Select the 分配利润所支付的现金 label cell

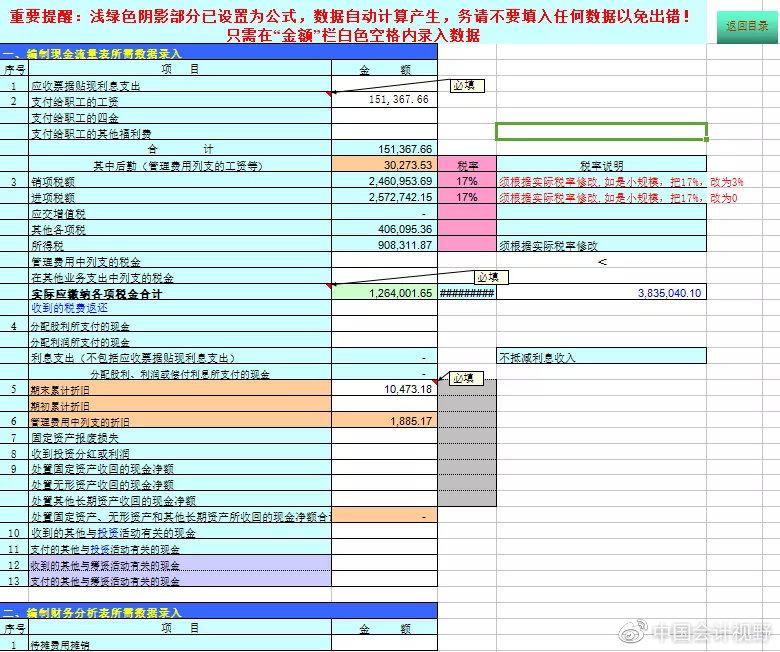click(180, 340)
